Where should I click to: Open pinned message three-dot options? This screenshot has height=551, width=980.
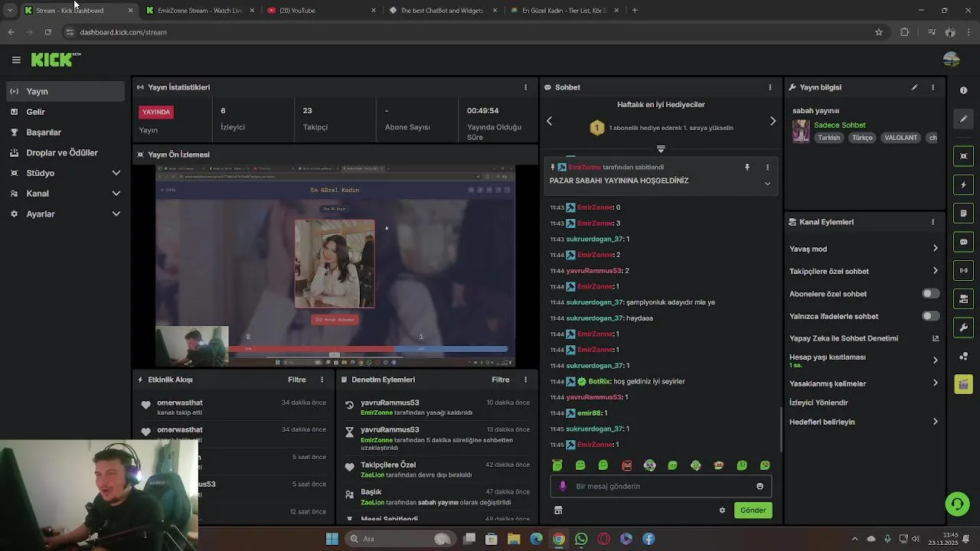(x=767, y=167)
